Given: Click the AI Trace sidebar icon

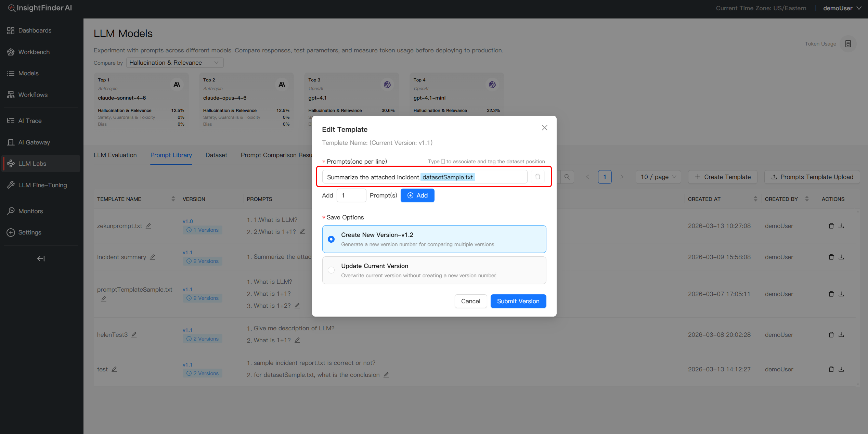Looking at the screenshot, I should [11, 121].
